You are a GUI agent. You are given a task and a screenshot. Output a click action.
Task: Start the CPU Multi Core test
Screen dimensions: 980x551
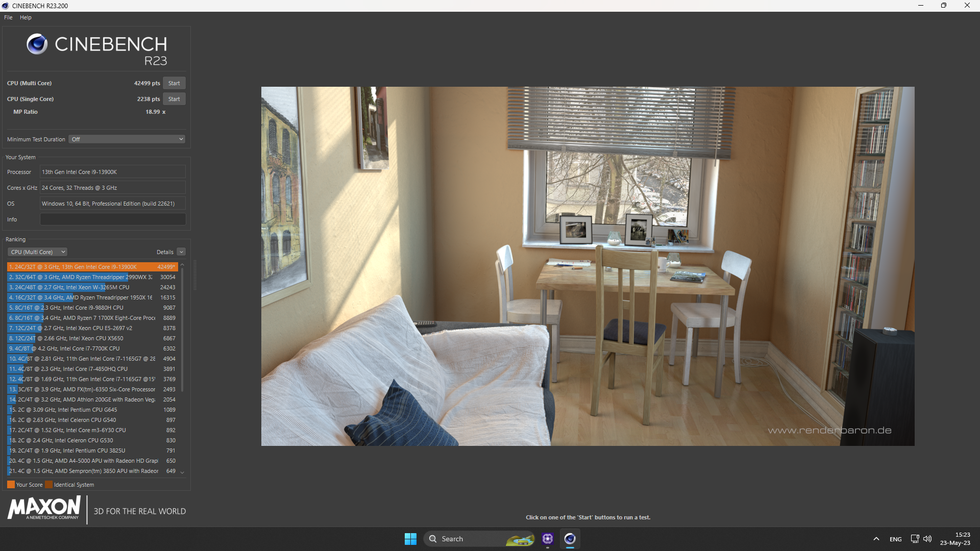point(174,83)
